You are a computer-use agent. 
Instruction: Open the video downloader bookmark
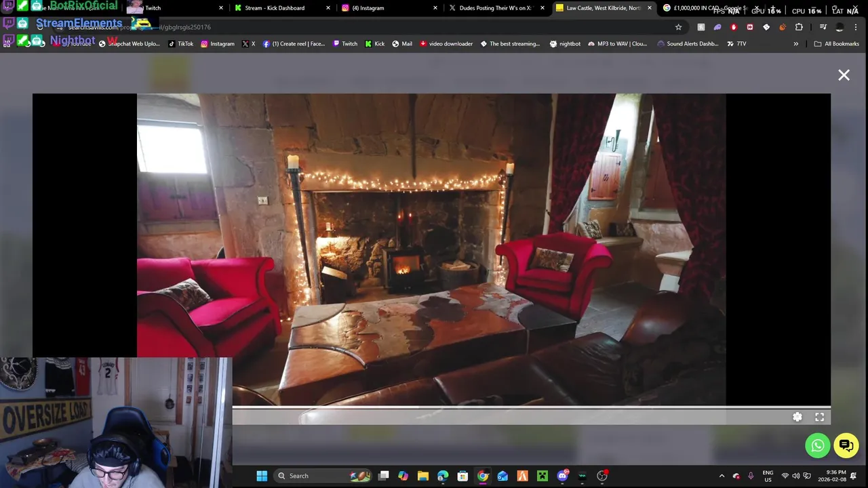coord(446,44)
